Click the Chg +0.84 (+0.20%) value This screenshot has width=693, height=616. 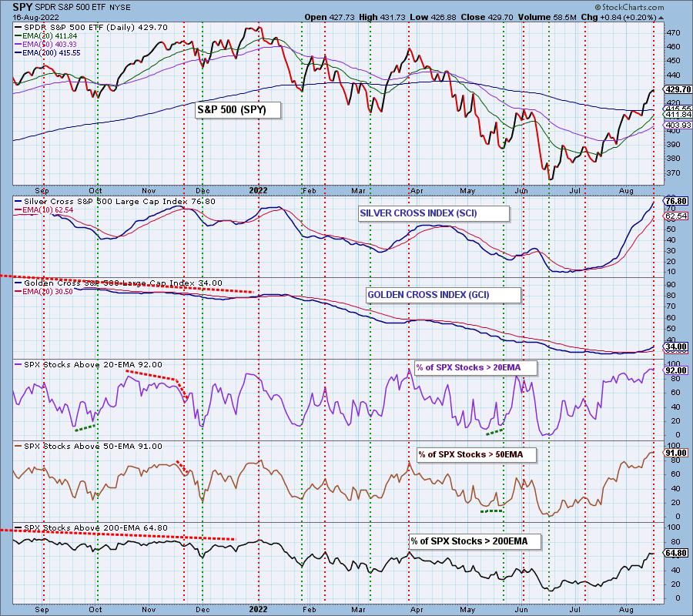[x=618, y=17]
